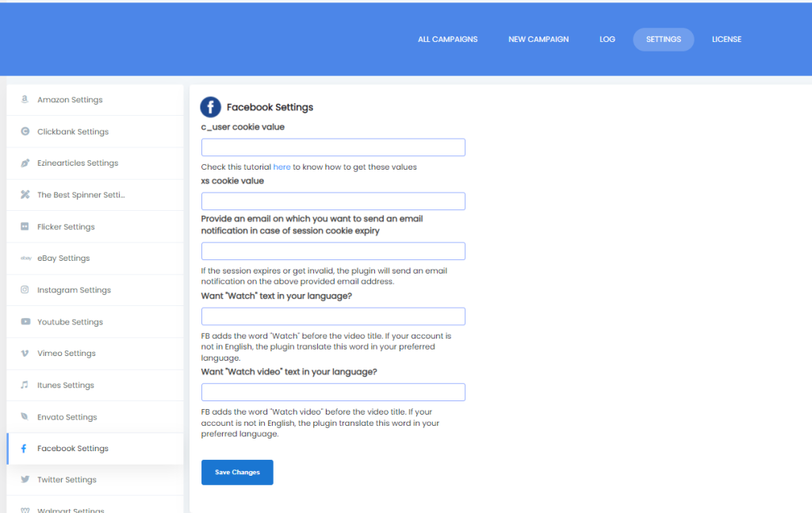Viewport: 812px width, 513px height.
Task: Click the Best Spinner scissors icon
Action: point(25,194)
